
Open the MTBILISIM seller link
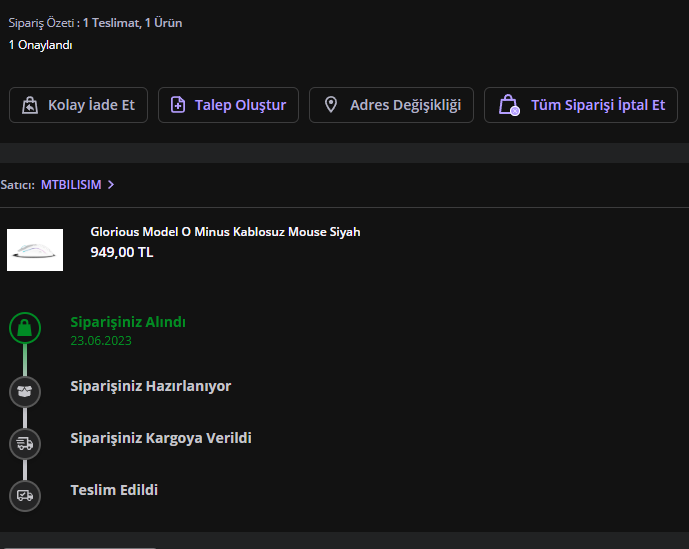[71, 185]
